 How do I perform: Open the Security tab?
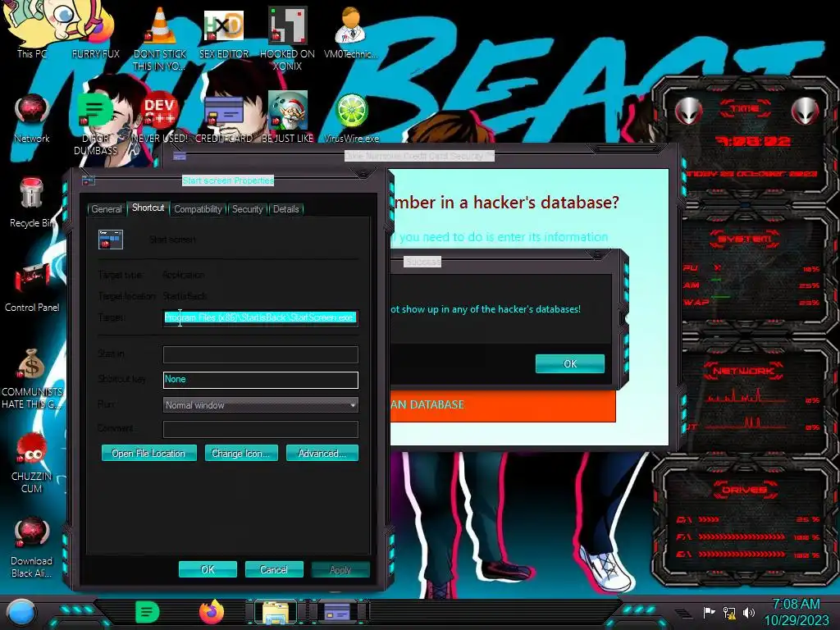(248, 209)
